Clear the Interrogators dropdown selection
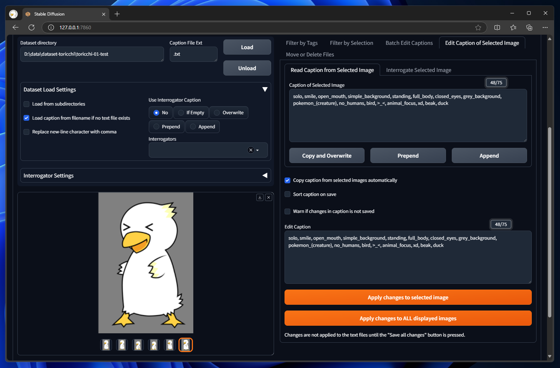Viewport: 560px width, 368px height. 251,150
